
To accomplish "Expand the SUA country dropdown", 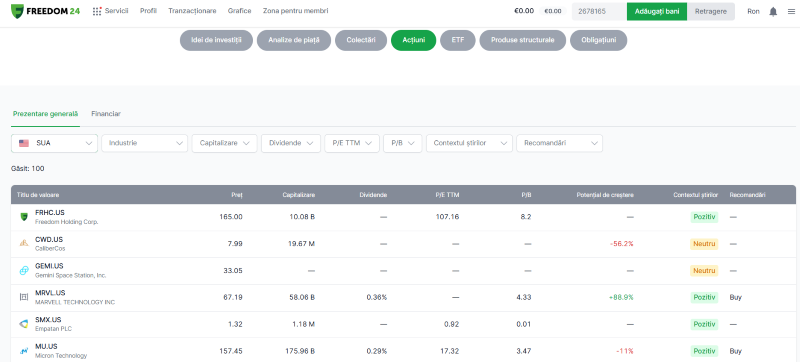I will point(54,143).
